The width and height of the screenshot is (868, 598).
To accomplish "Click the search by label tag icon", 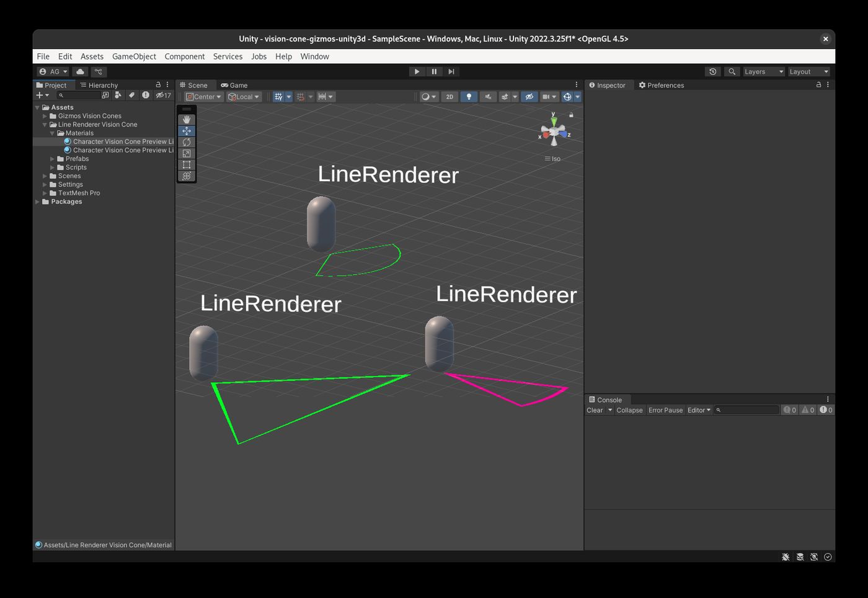I will [131, 95].
